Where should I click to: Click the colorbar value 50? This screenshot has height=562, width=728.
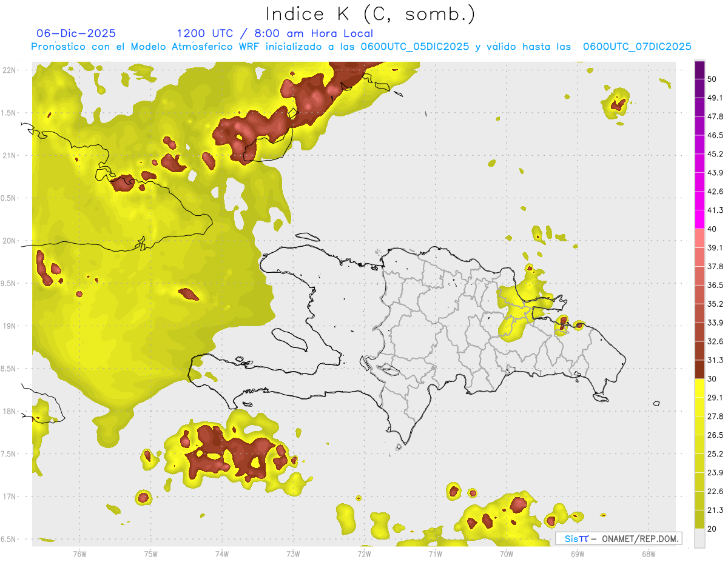coord(713,79)
